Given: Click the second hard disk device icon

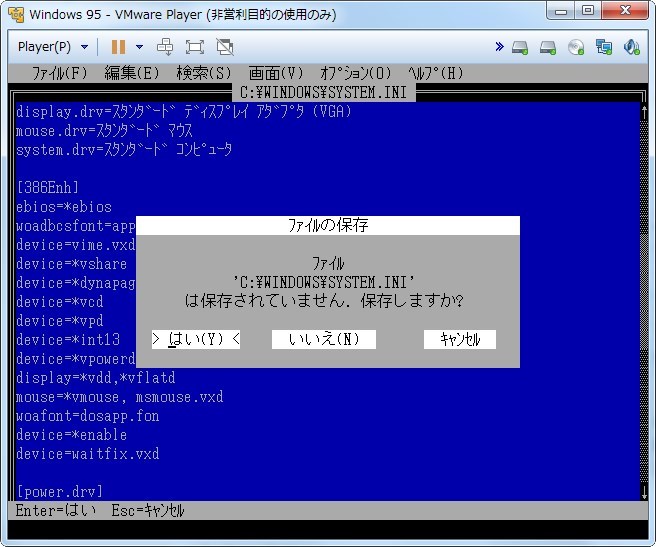Looking at the screenshot, I should [548, 47].
